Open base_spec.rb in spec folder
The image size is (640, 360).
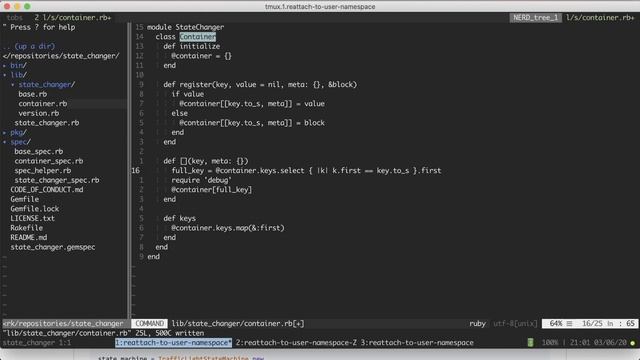tap(39, 151)
